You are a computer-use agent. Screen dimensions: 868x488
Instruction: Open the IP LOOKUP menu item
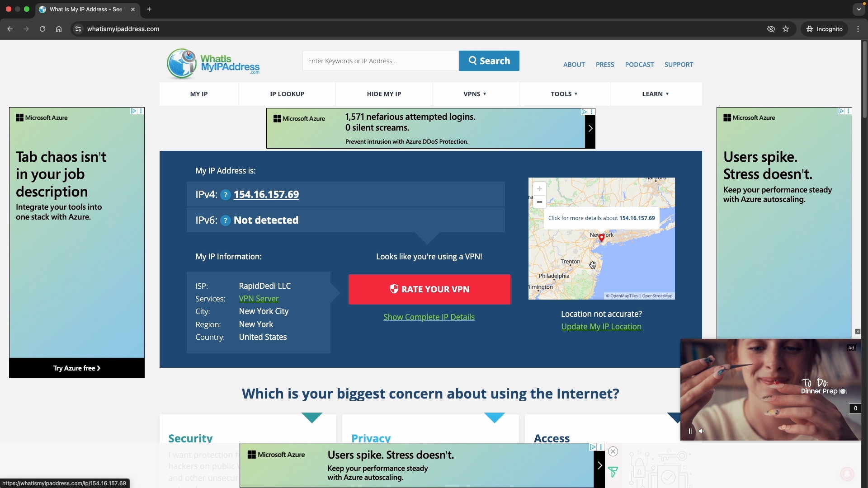coord(287,94)
